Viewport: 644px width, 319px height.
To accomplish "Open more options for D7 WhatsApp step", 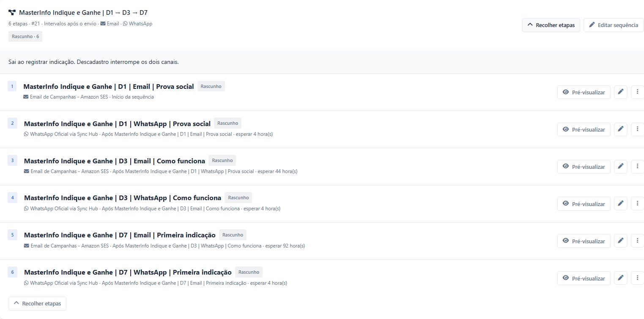I will click(637, 278).
